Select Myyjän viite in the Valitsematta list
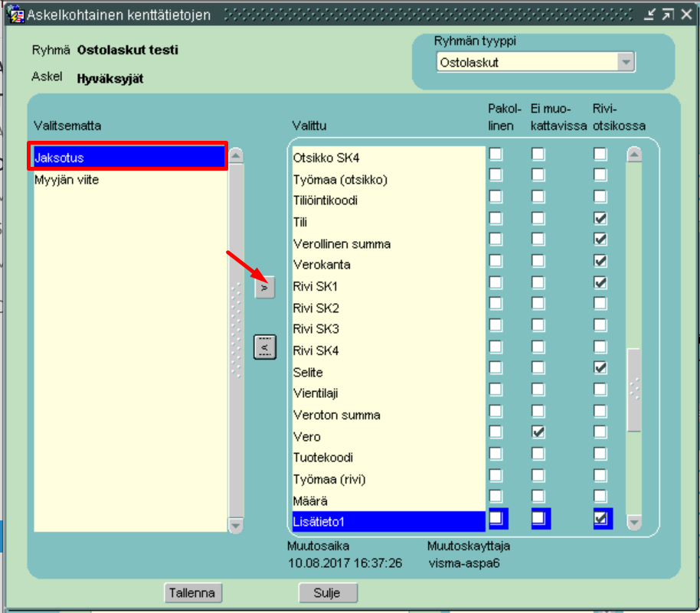Screen dimensions: 700x613 coord(129,180)
